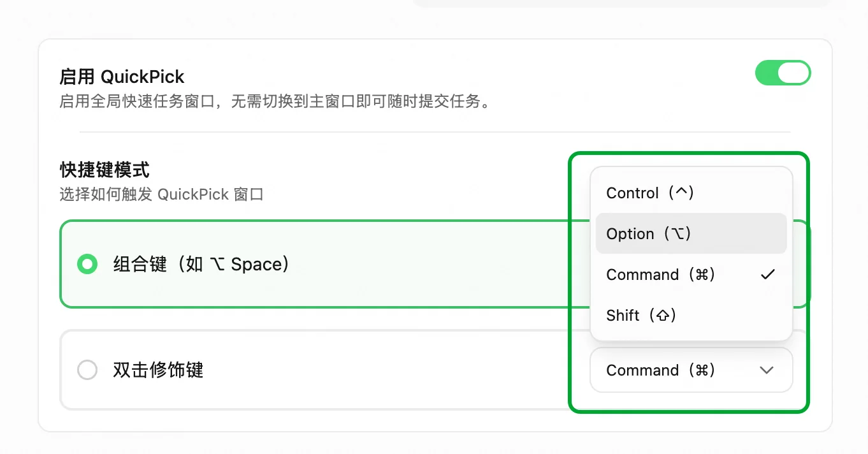The width and height of the screenshot is (868, 454).
Task: Click the 启用 QuickPick heading
Action: point(122,77)
